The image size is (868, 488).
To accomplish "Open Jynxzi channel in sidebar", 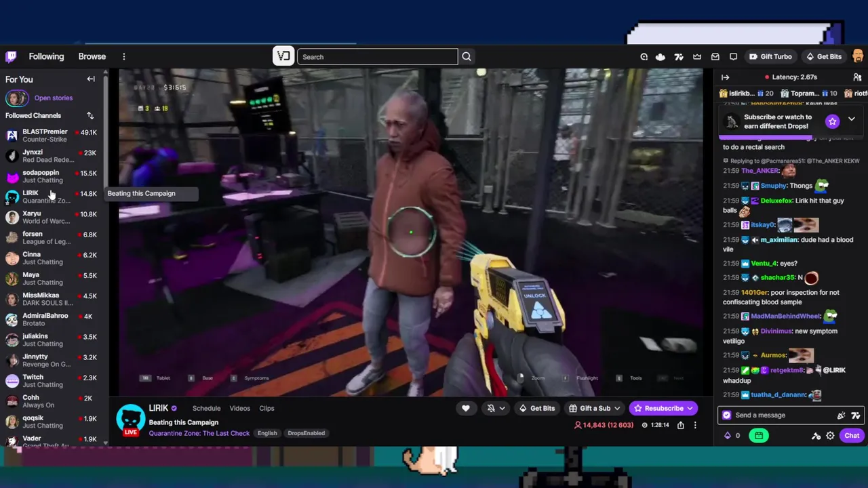I will click(53, 156).
